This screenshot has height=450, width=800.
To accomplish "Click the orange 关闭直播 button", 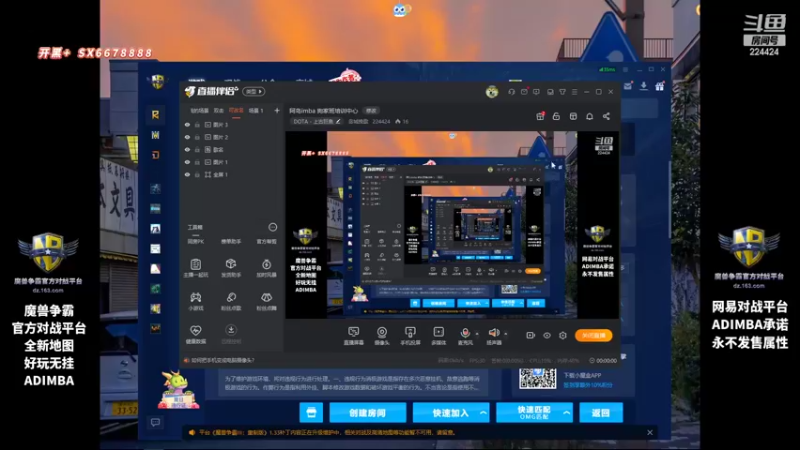I will [x=593, y=335].
